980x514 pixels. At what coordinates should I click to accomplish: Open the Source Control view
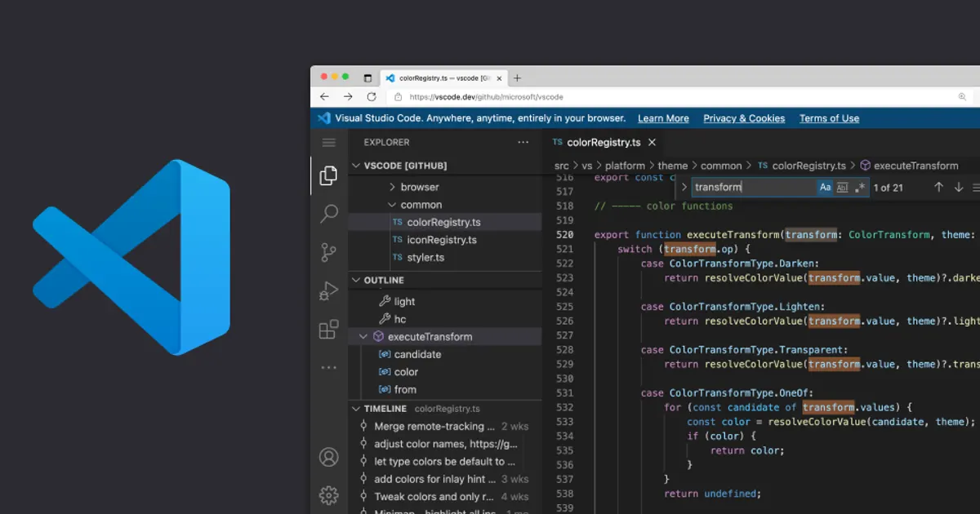[328, 252]
